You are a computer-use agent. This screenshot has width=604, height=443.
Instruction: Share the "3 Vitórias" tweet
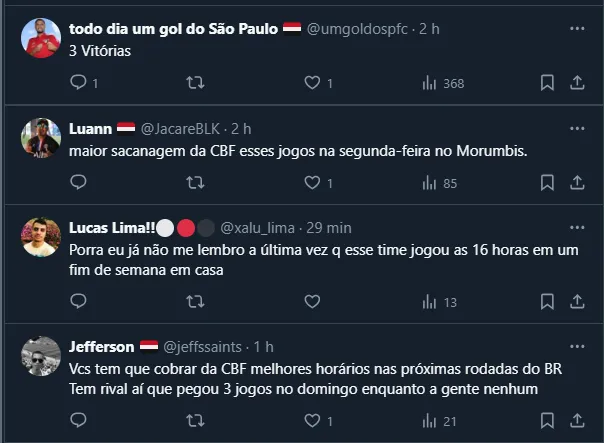[577, 83]
